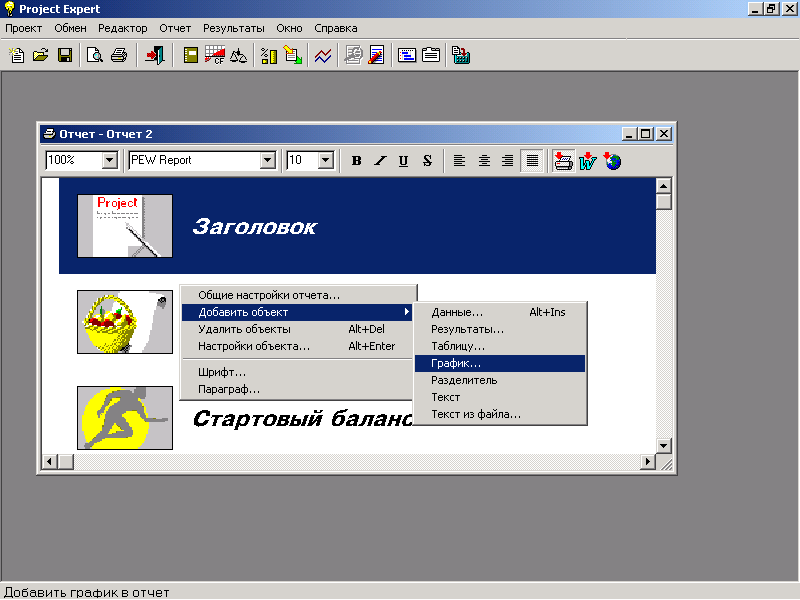The height and width of the screenshot is (600, 800).
Task: Select График in submenu
Action: click(500, 363)
